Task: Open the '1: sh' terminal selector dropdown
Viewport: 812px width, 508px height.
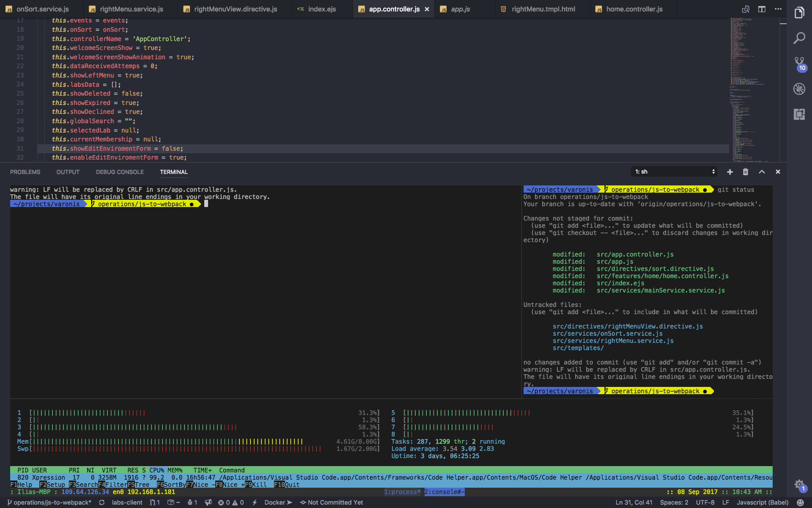Action: pyautogui.click(x=673, y=172)
